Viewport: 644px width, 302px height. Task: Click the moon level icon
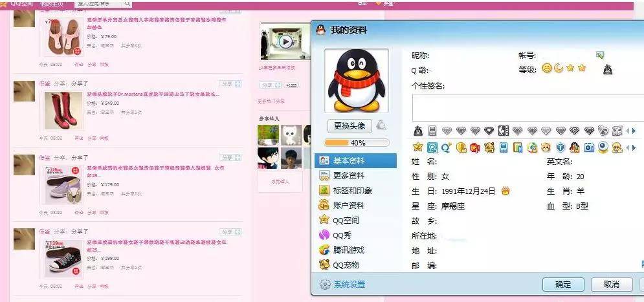pos(558,69)
